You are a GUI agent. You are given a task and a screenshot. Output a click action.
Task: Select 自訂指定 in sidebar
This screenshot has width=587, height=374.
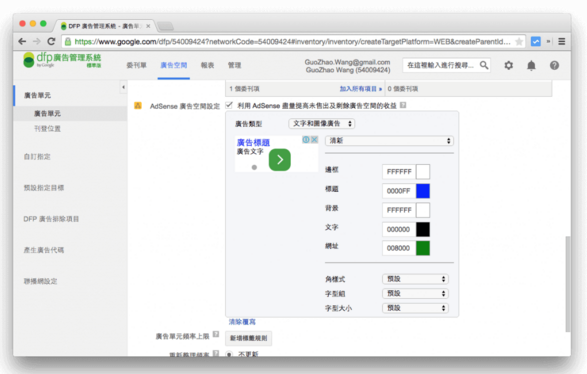pos(37,156)
